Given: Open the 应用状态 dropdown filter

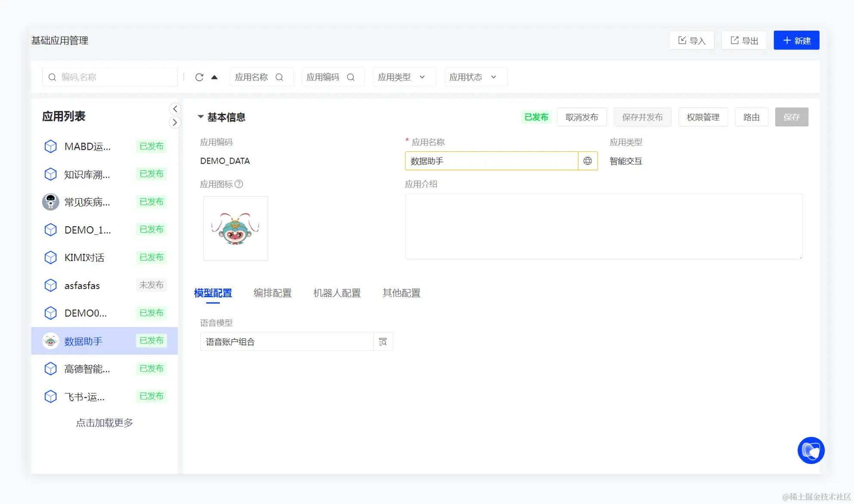Looking at the screenshot, I should (476, 77).
